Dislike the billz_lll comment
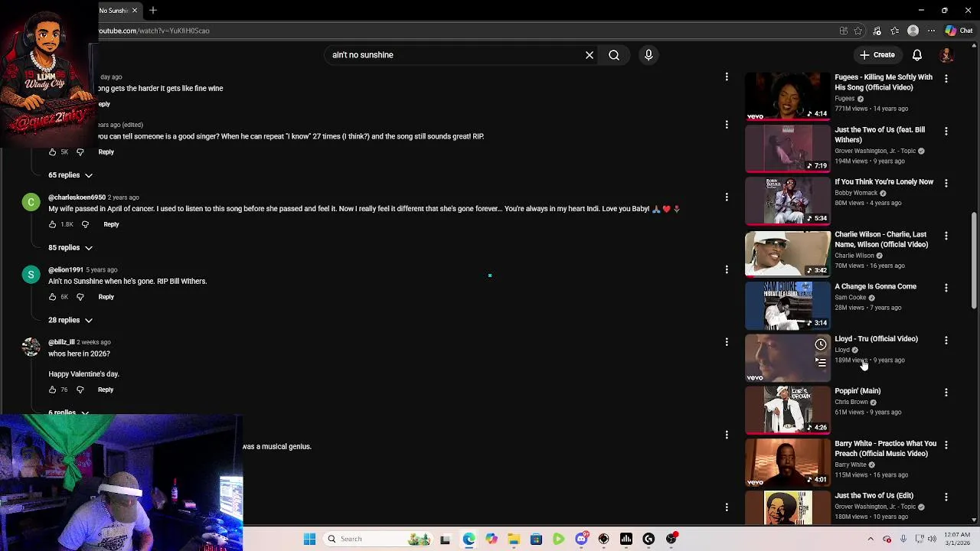The height and width of the screenshot is (551, 980). [80, 390]
